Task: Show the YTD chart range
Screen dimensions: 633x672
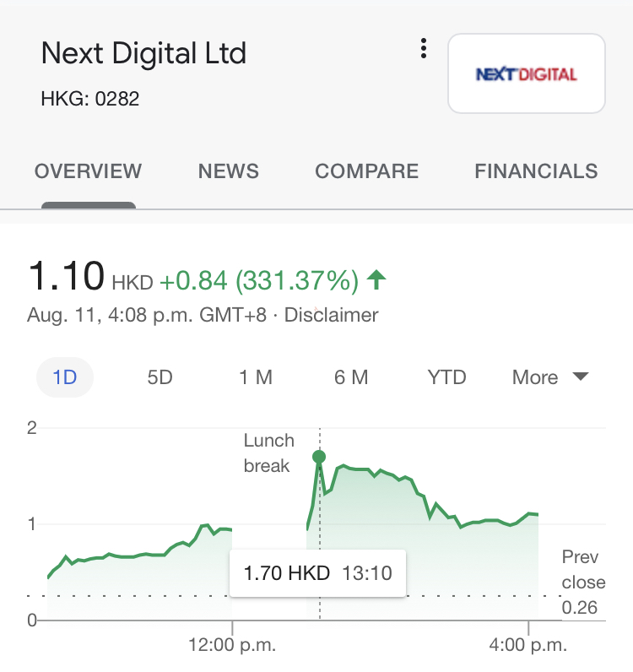Action: (446, 377)
